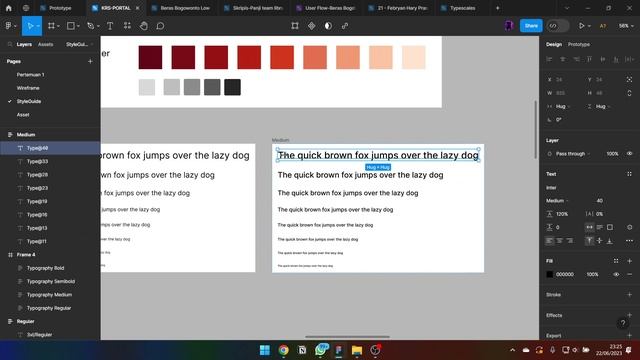Search layers with magnifier icon

click(x=10, y=44)
